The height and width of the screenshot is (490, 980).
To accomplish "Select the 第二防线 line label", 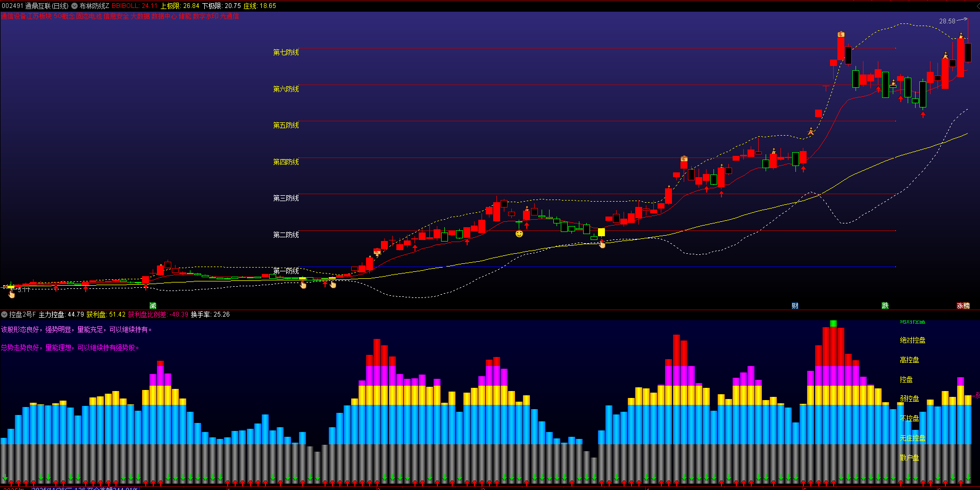I will pos(286,235).
